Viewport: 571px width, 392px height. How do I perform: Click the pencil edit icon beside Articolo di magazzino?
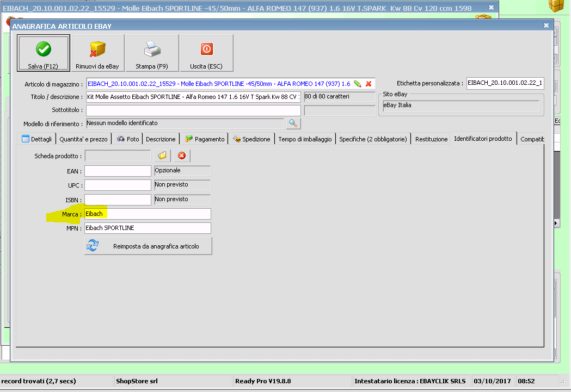(358, 84)
